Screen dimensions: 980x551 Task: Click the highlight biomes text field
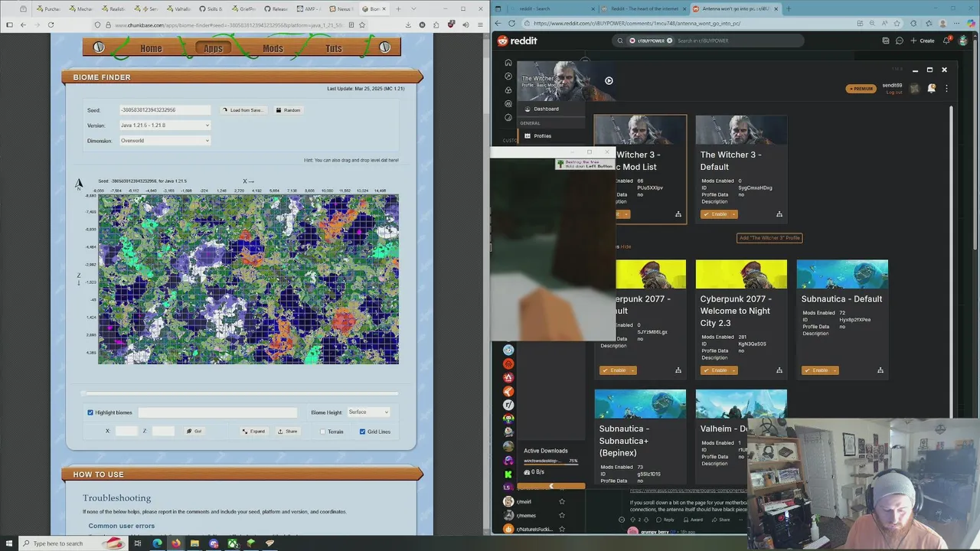coord(217,412)
